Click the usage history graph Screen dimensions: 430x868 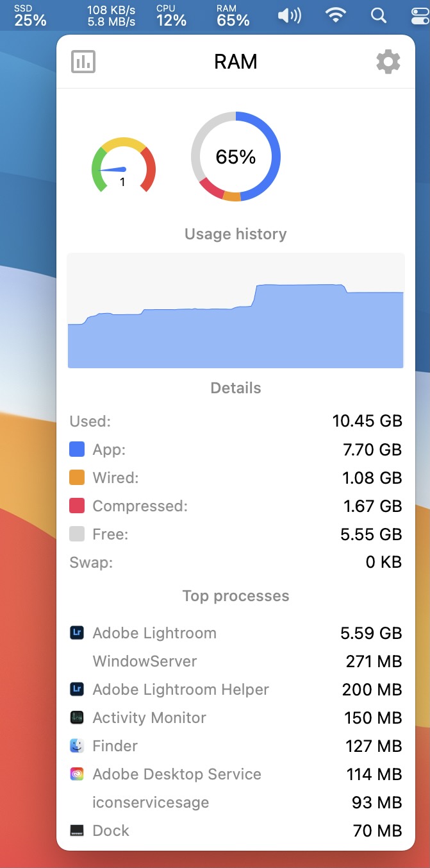pyautogui.click(x=236, y=311)
